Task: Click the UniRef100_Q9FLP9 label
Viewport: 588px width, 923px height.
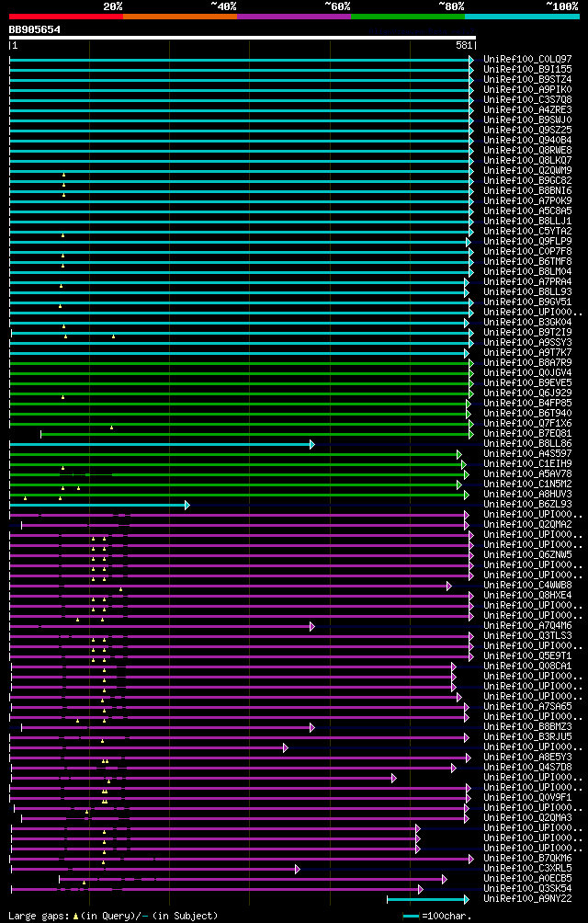Action: click(x=527, y=242)
